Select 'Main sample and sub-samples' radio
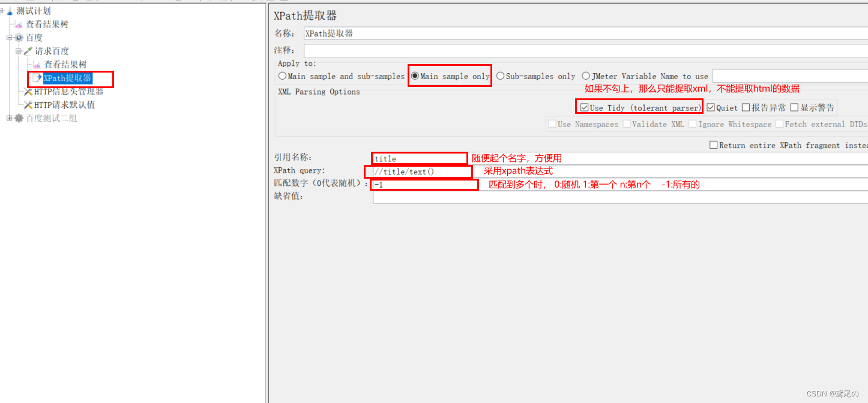The image size is (868, 403). (283, 76)
